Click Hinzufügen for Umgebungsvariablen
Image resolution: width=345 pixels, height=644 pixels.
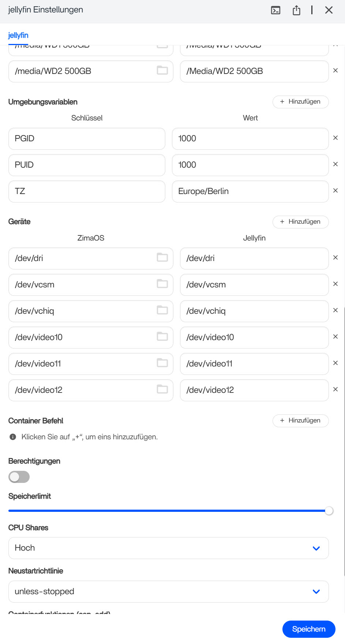[x=300, y=102]
